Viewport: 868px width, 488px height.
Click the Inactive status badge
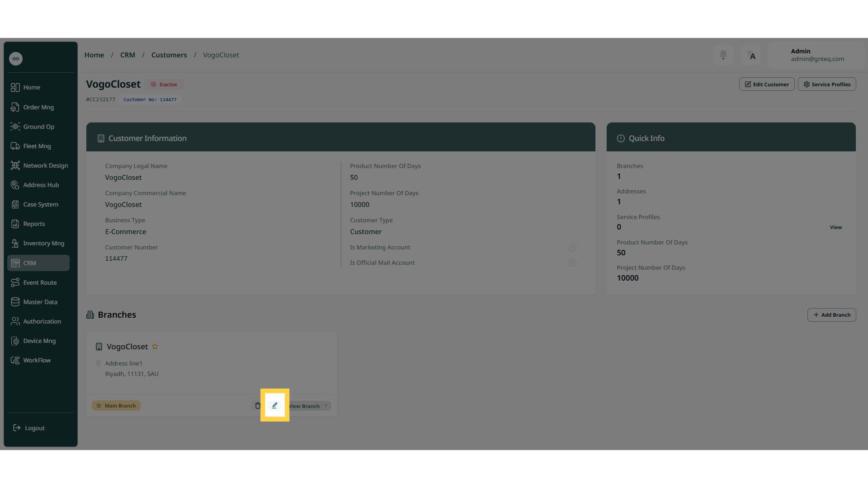(164, 84)
